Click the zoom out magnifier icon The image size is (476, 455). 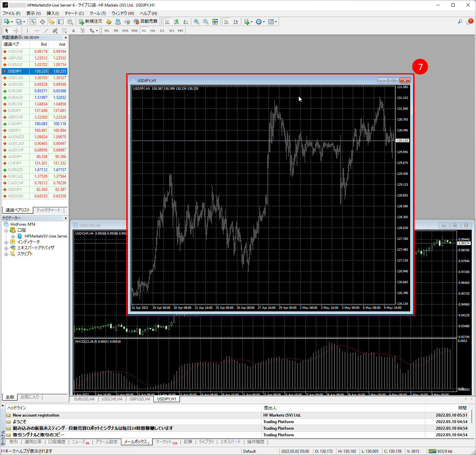click(205, 22)
